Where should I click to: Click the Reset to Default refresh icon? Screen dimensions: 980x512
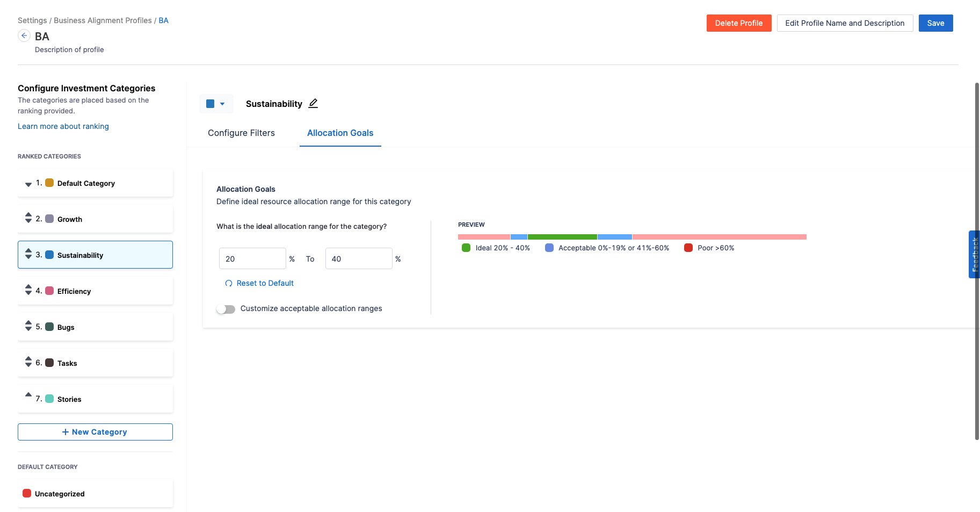tap(229, 283)
